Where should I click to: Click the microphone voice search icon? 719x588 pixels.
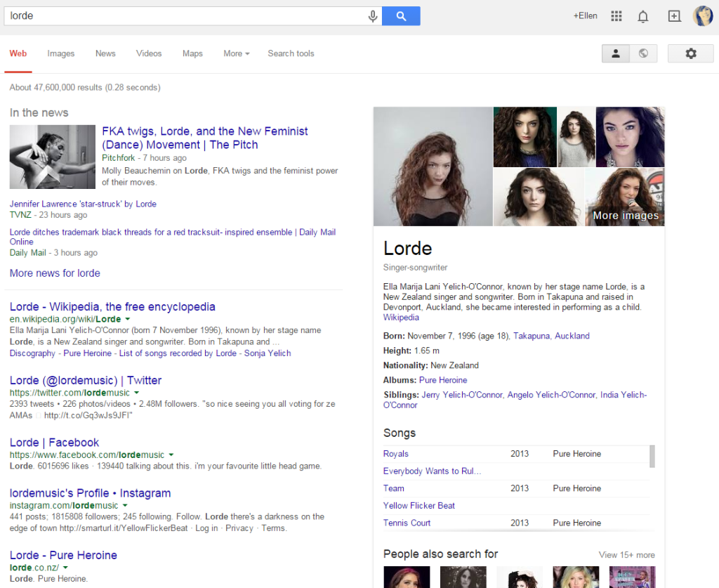pos(373,16)
